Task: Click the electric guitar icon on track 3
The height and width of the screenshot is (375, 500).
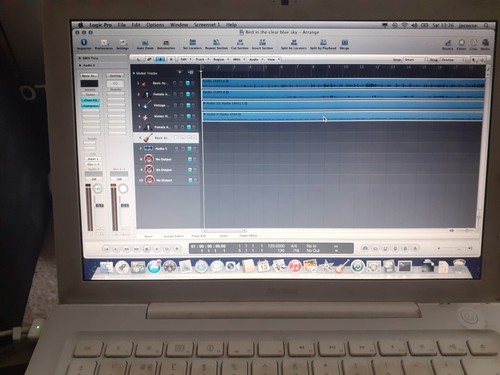Action: pyautogui.click(x=147, y=105)
